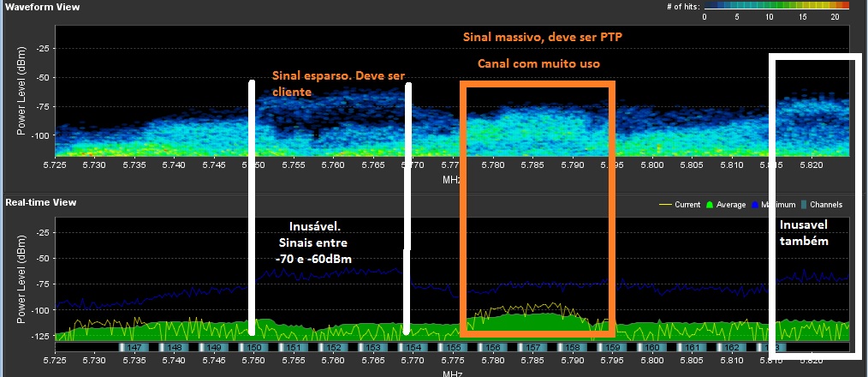Click 5.820 on the Waveform View axis
This screenshot has width=868, height=377.
pos(812,165)
